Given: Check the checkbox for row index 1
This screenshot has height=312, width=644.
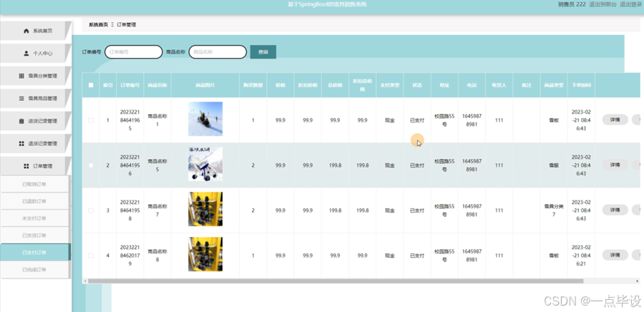Looking at the screenshot, I should tap(91, 120).
